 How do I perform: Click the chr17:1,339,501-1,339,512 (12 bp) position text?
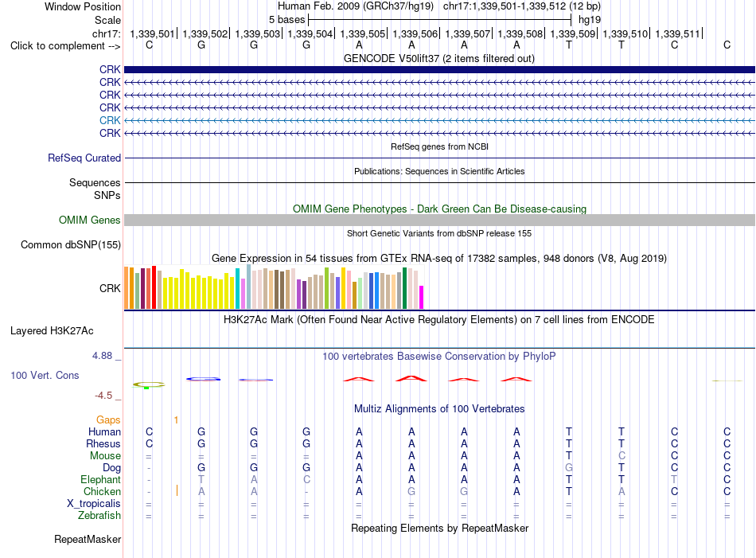(522, 6)
